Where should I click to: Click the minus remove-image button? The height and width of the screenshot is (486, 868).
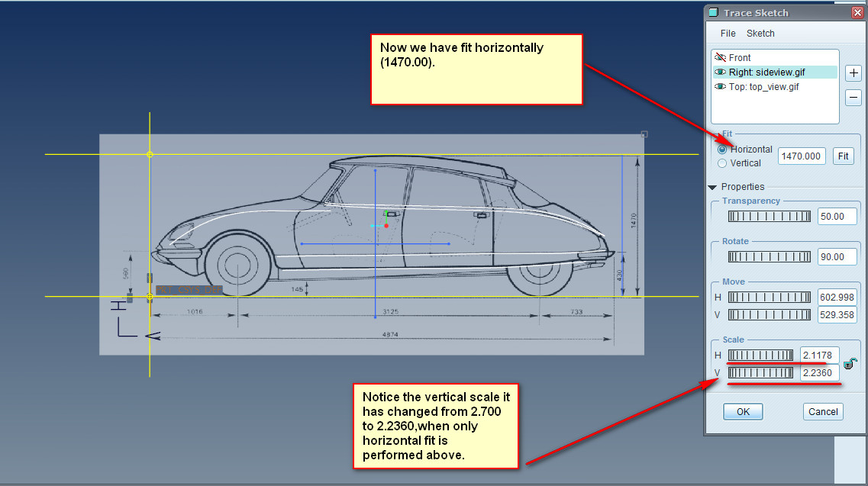pos(853,98)
